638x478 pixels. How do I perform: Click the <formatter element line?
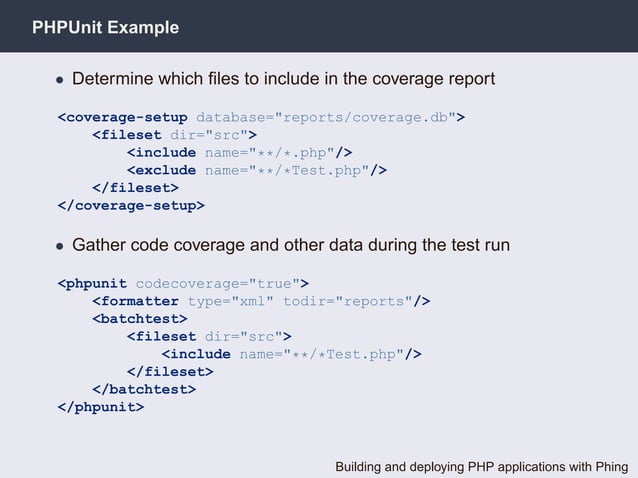tap(261, 301)
